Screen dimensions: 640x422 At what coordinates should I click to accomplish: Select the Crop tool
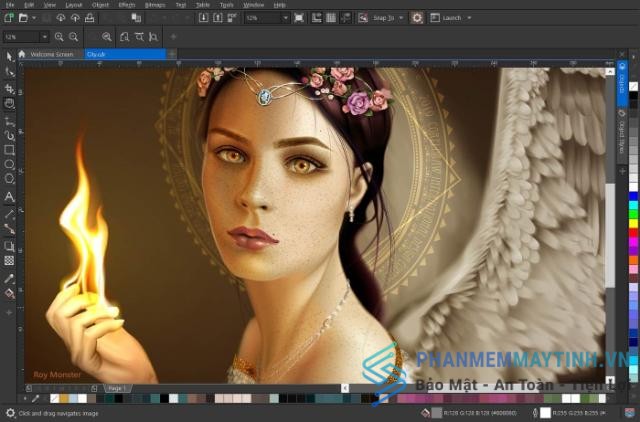coord(9,89)
